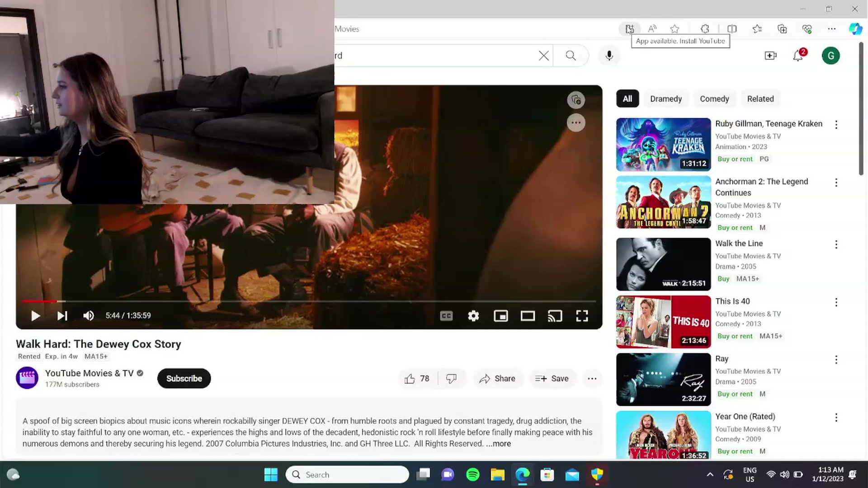Play the Walk Hard movie
The image size is (868, 488).
tap(35, 316)
